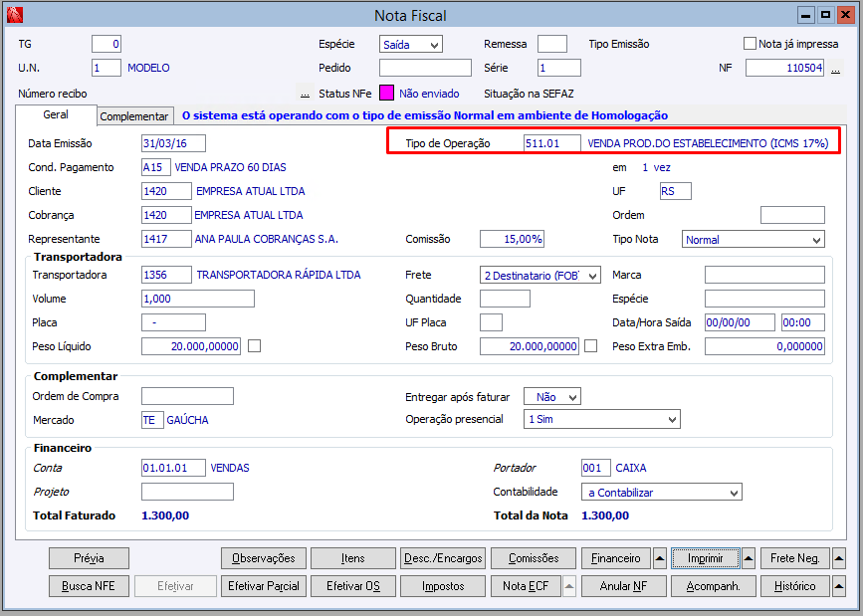Open the Número recibo ellipsis button

tap(305, 93)
